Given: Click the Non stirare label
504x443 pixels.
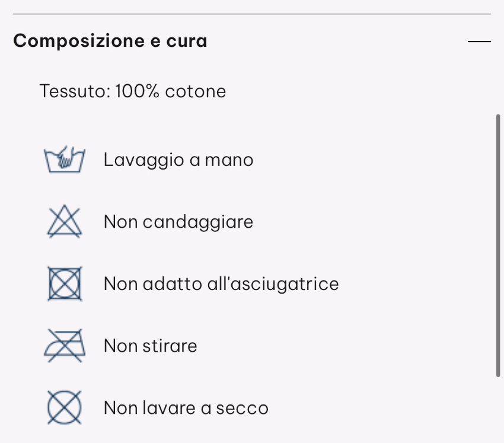Looking at the screenshot, I should (150, 346).
